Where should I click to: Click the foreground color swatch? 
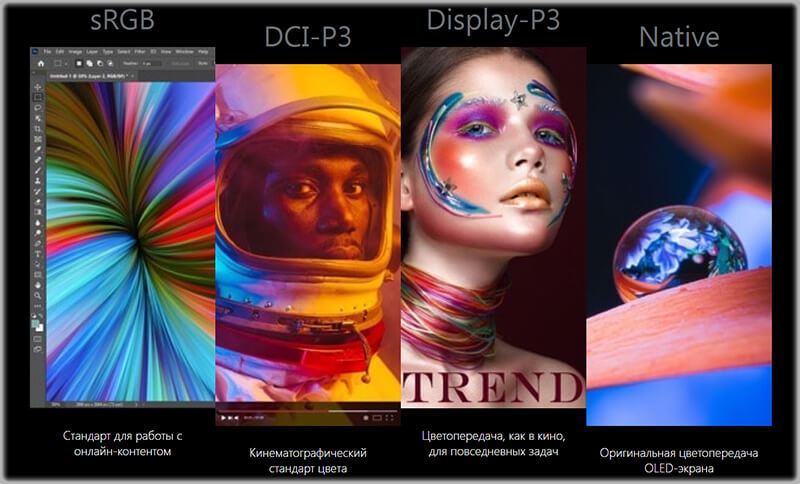(37, 323)
